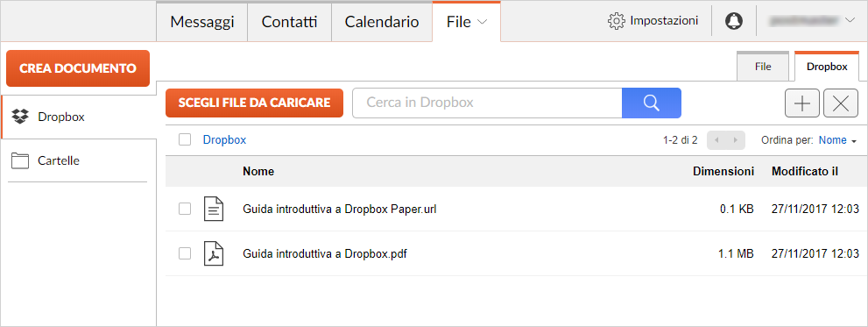868x327 pixels.
Task: Click the Dropbox logo in the sidebar
Action: [20, 117]
